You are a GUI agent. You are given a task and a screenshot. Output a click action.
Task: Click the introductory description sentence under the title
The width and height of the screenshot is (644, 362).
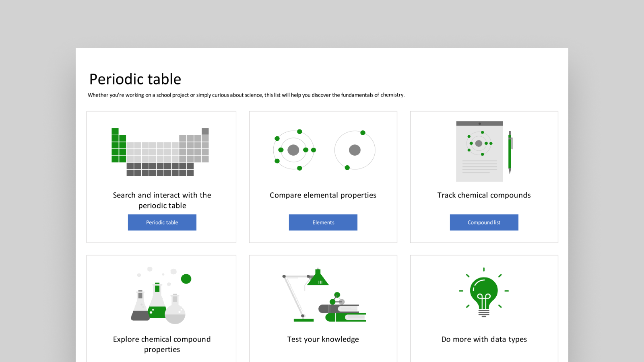(246, 95)
